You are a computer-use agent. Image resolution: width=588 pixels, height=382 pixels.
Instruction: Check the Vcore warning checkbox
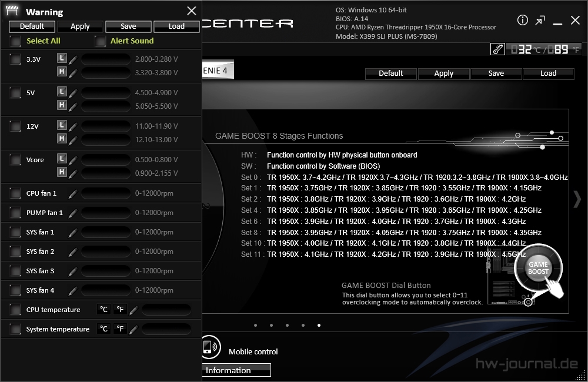(x=15, y=160)
